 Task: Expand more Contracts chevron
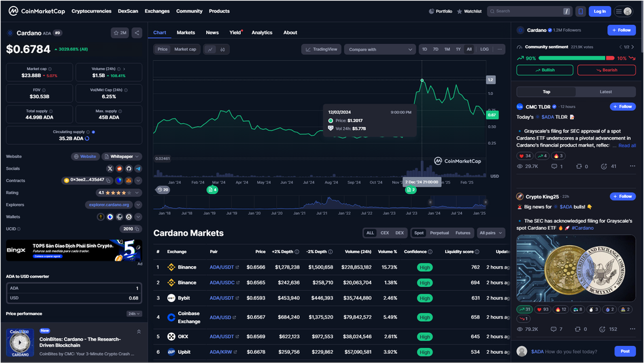[x=138, y=180]
